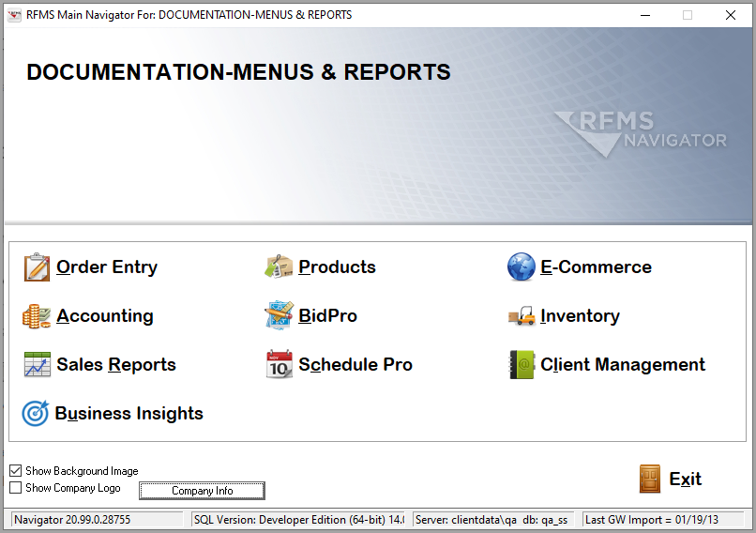Open Sales Reports via its text label

[x=116, y=365]
